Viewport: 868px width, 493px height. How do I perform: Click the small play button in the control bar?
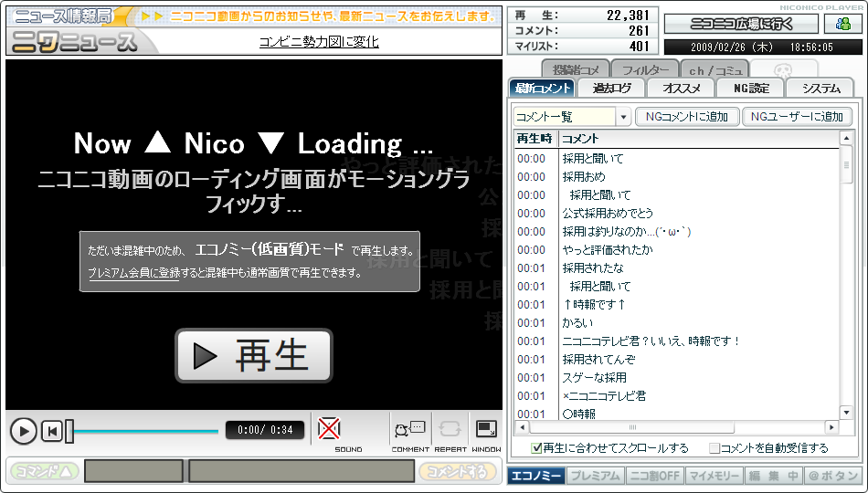click(x=23, y=431)
